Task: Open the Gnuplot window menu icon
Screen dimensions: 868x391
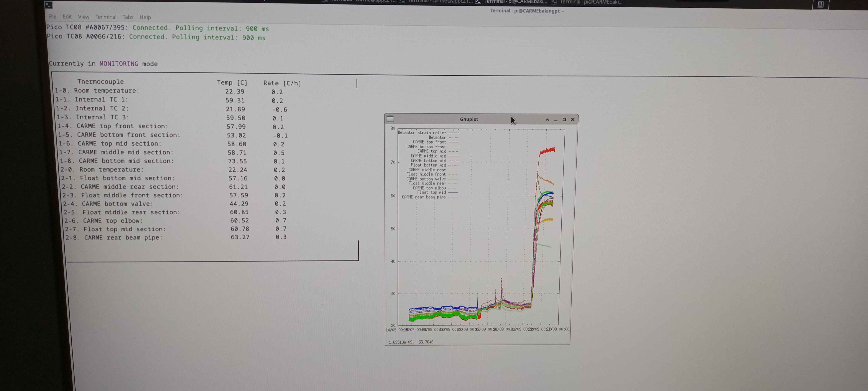Action: [390, 119]
